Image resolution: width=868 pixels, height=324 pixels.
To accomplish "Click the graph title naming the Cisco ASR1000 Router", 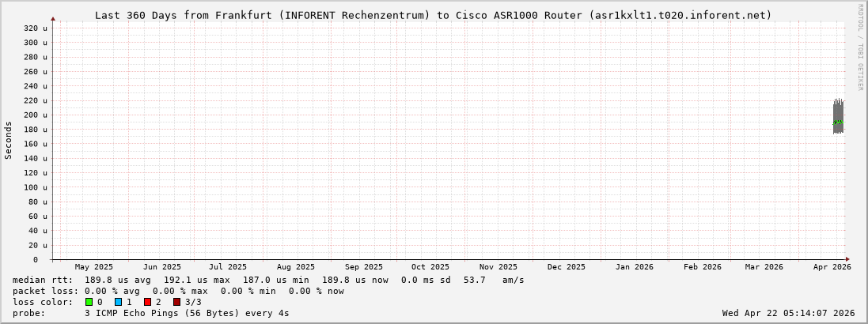I will point(433,15).
